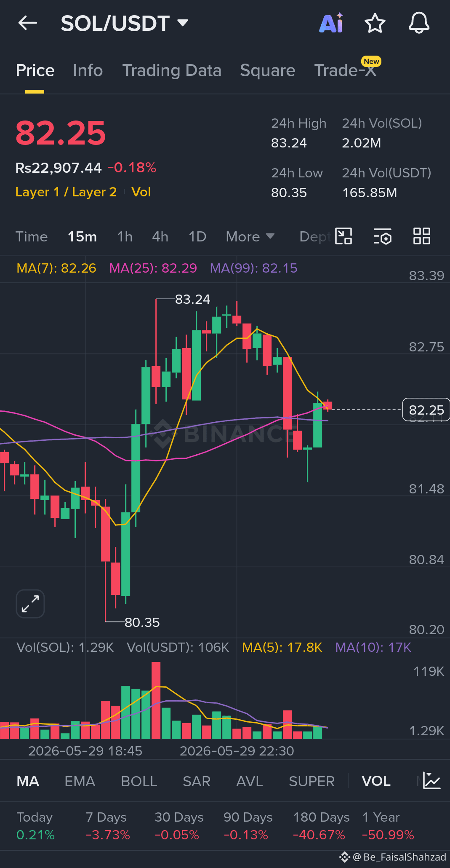Tap the 24h High value 83.24
Viewport: 450px width, 868px height.
pos(289,143)
